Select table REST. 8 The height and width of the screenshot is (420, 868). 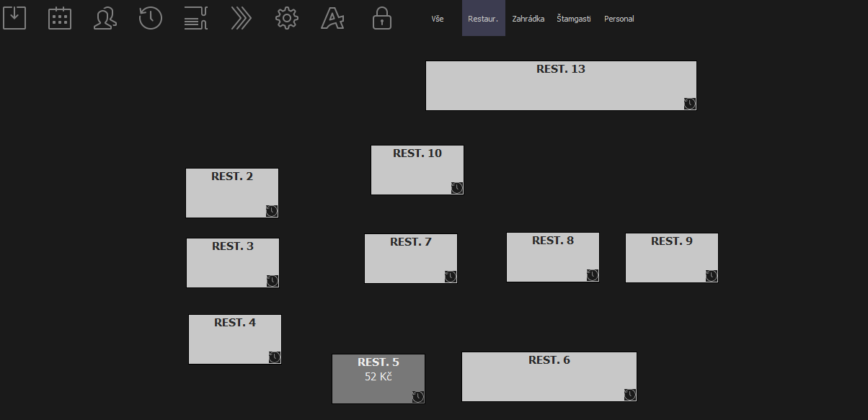(x=552, y=258)
